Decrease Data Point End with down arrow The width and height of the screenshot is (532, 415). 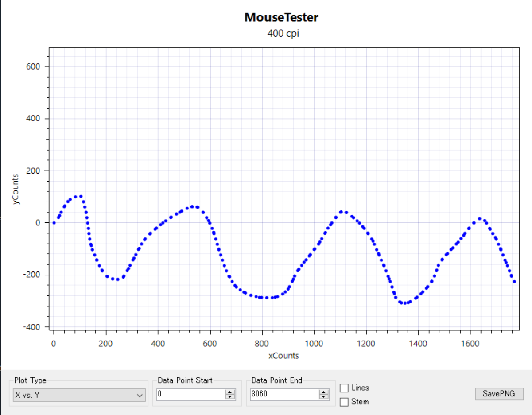tap(324, 397)
